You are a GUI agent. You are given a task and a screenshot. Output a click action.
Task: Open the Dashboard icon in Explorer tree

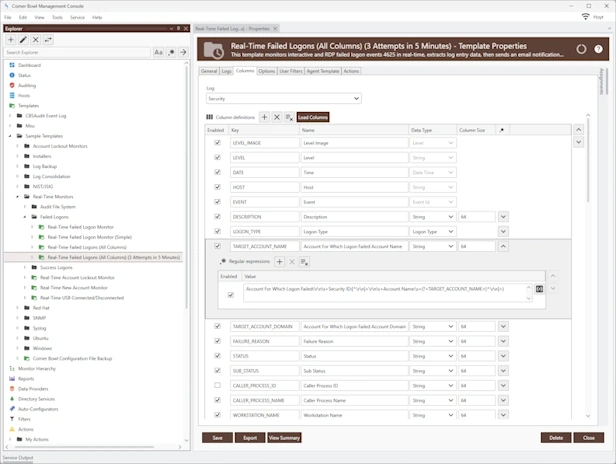pyautogui.click(x=11, y=65)
